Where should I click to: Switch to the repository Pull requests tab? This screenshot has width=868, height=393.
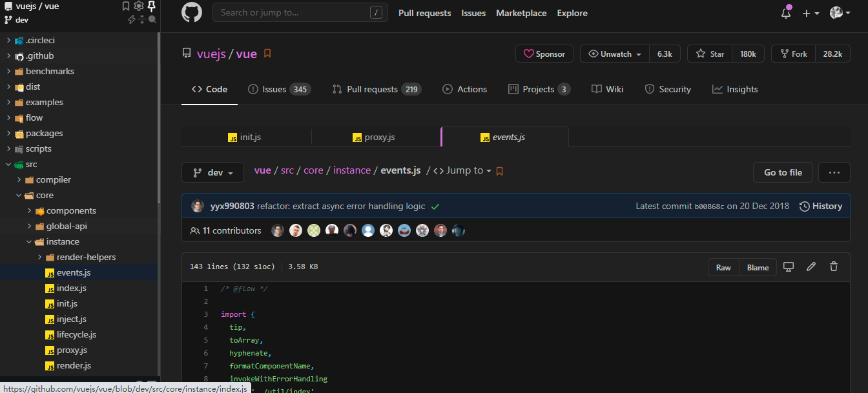click(x=377, y=89)
